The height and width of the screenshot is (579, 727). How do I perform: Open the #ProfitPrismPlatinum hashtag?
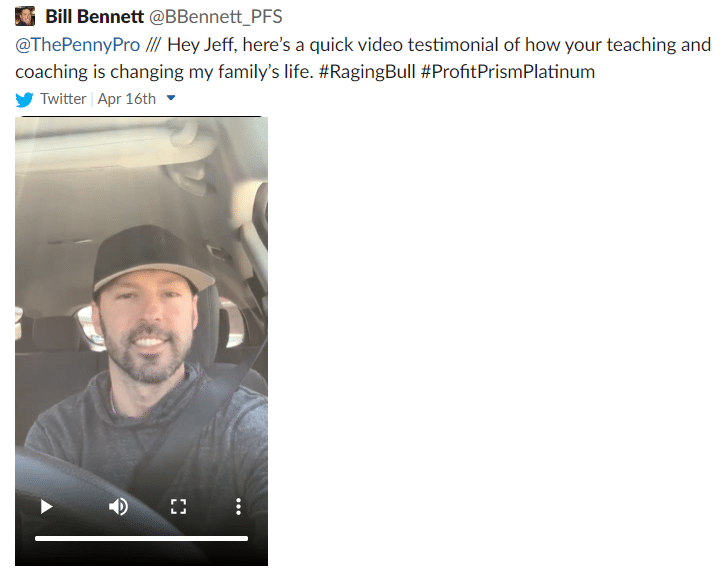tap(508, 72)
